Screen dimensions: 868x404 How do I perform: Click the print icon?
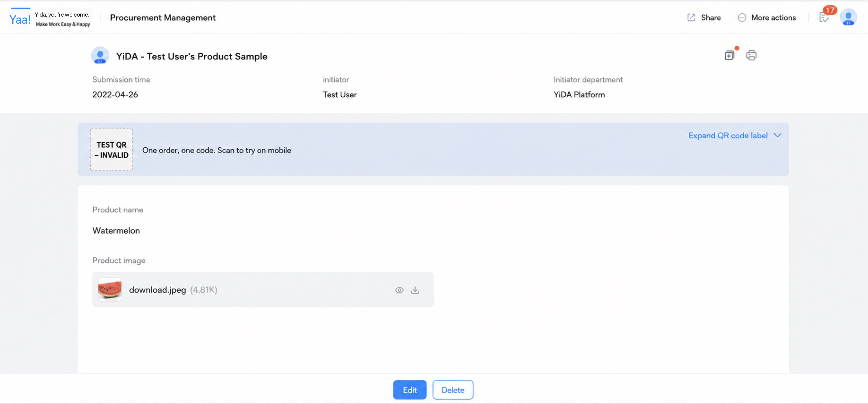point(751,55)
